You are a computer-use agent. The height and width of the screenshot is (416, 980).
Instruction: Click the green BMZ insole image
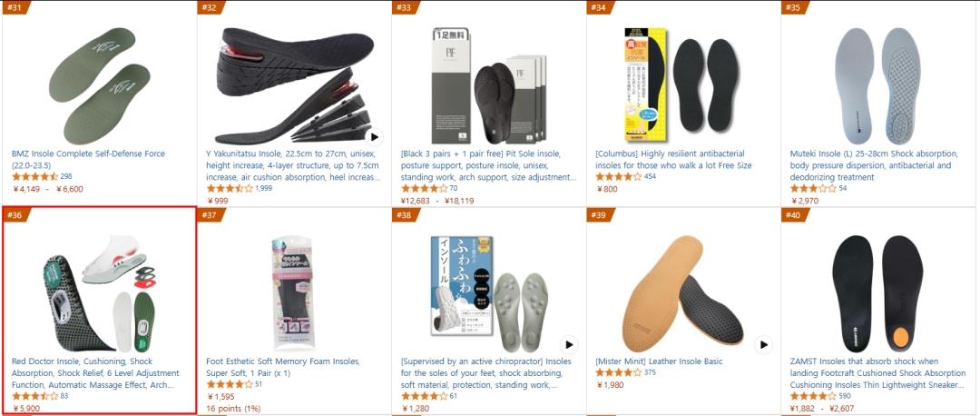pos(100,85)
